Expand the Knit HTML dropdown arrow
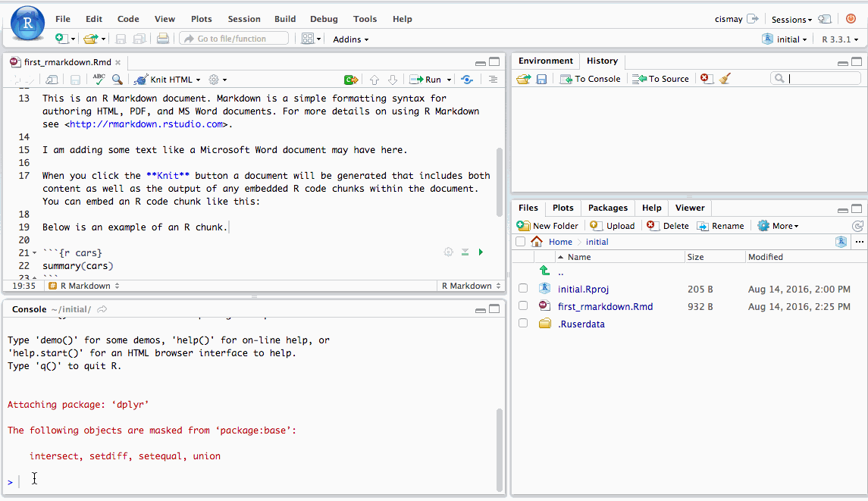868x501 pixels. (199, 80)
